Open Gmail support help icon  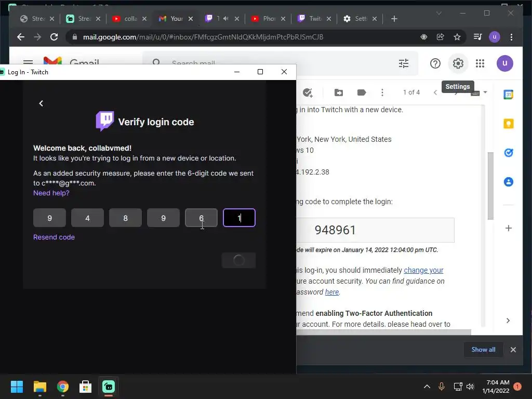(435, 63)
